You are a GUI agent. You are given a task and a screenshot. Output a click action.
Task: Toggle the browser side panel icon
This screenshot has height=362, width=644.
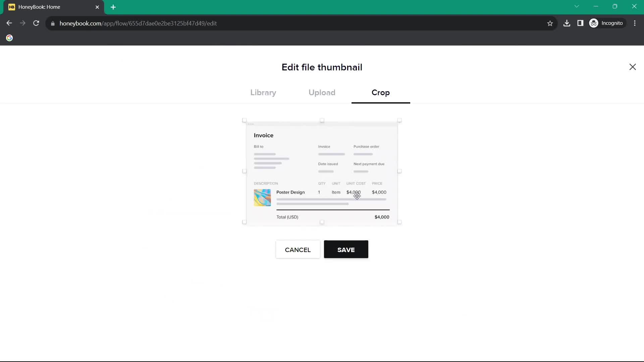[580, 23]
